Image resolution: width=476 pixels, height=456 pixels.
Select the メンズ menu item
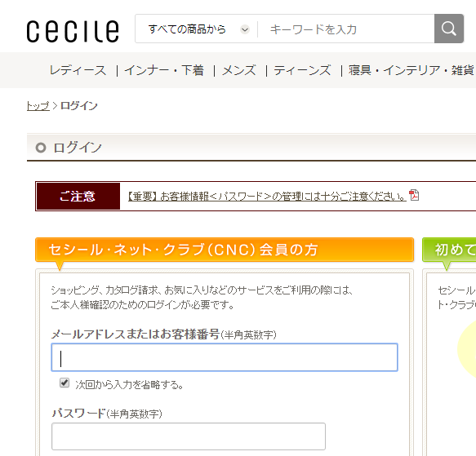[x=239, y=70]
